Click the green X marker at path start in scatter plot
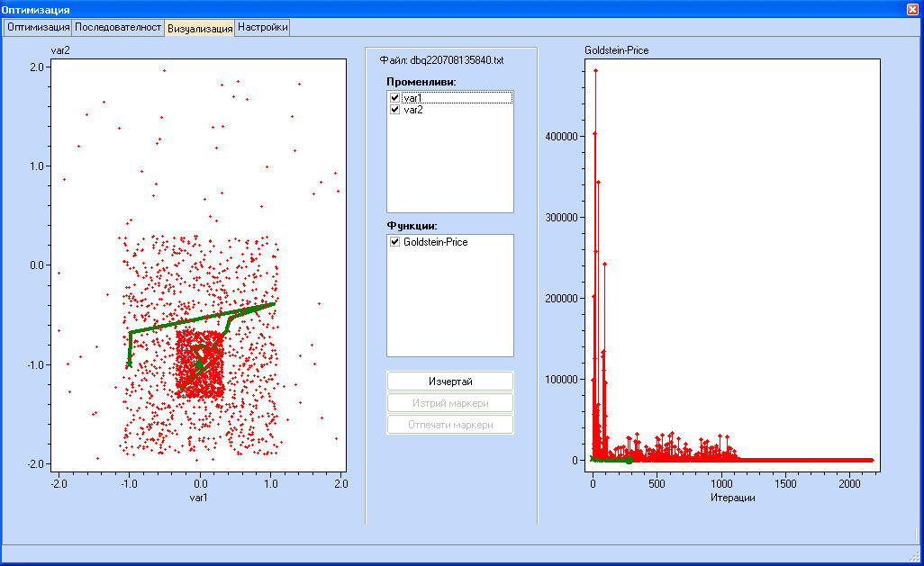The width and height of the screenshot is (924, 566). click(x=130, y=364)
